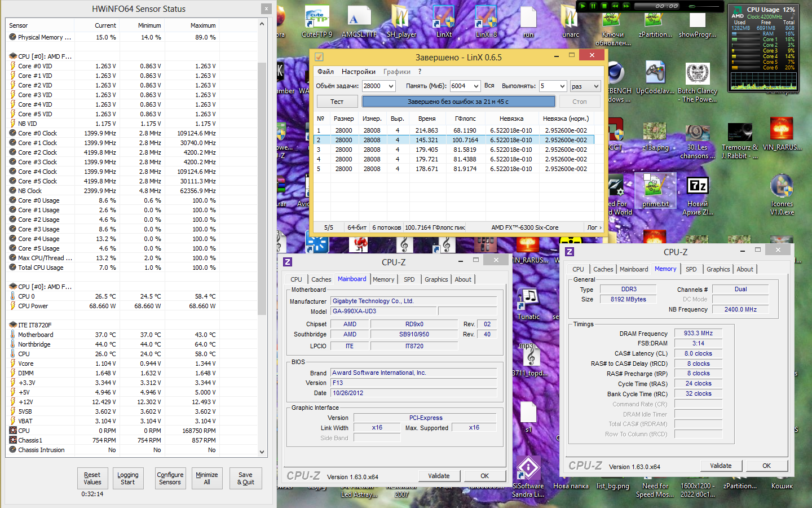Select the 'run' file icon on the desktop
Screen dimensions: 812x508
point(528,17)
